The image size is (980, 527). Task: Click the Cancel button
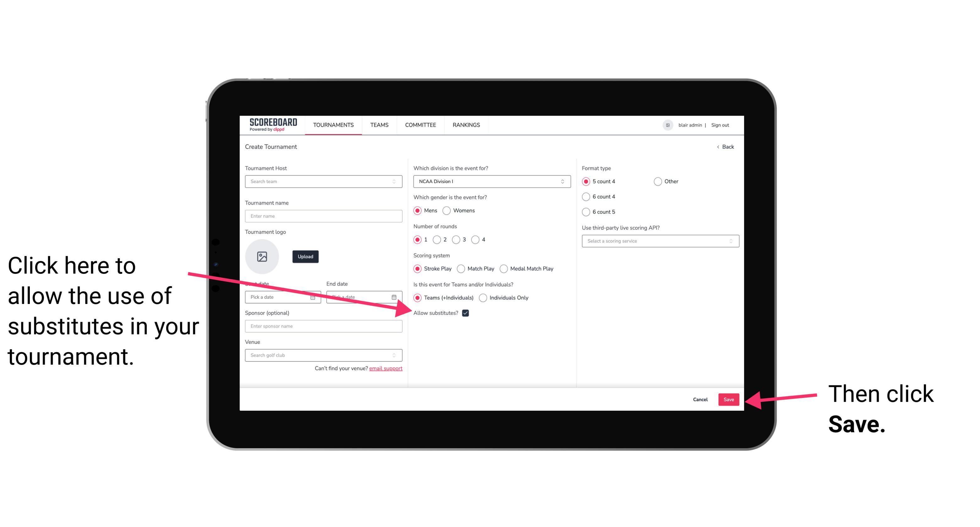click(700, 399)
